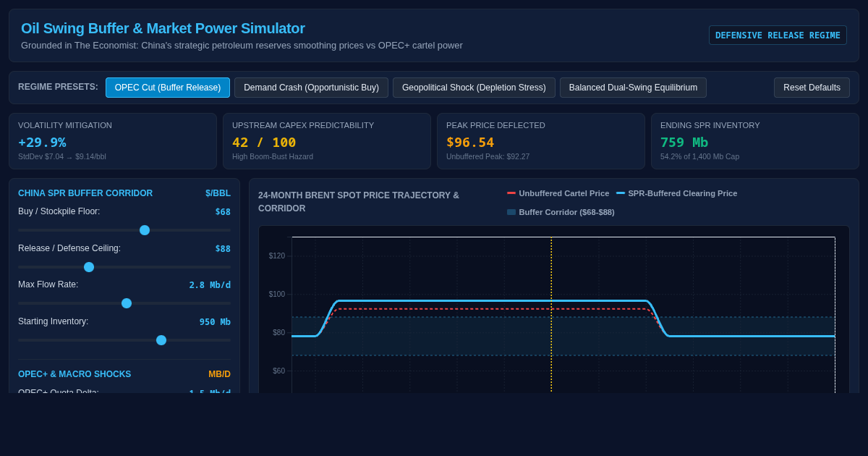The image size is (868, 456).
Task: Select Balanced Dual-Swing Equilibrium preset
Action: click(633, 88)
